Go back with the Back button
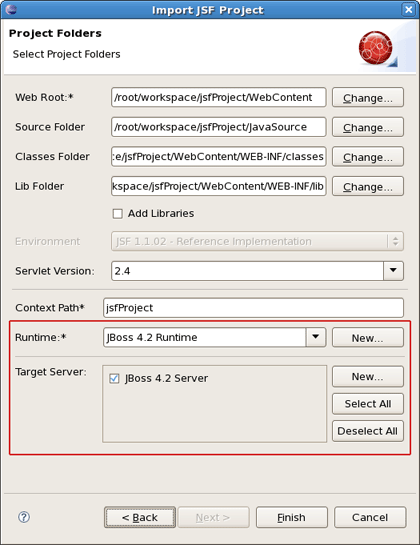The height and width of the screenshot is (545, 420). (x=140, y=517)
